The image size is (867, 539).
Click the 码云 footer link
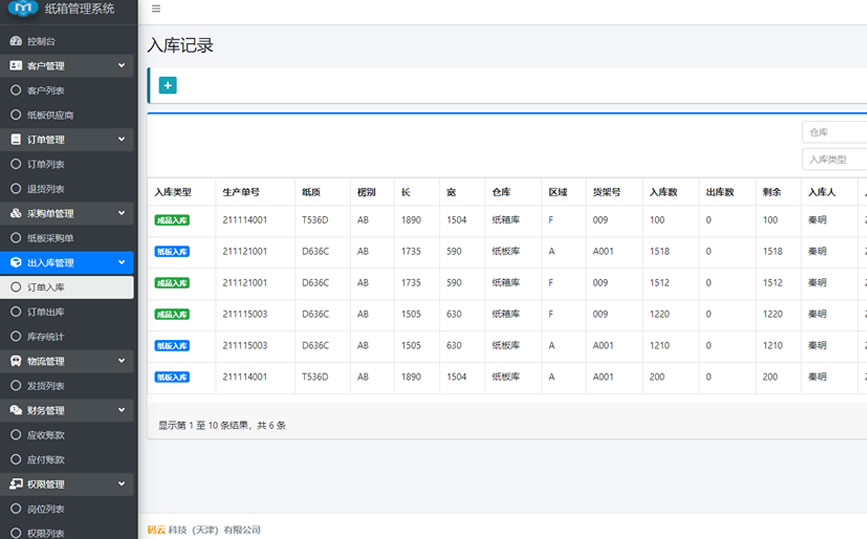pos(156,530)
